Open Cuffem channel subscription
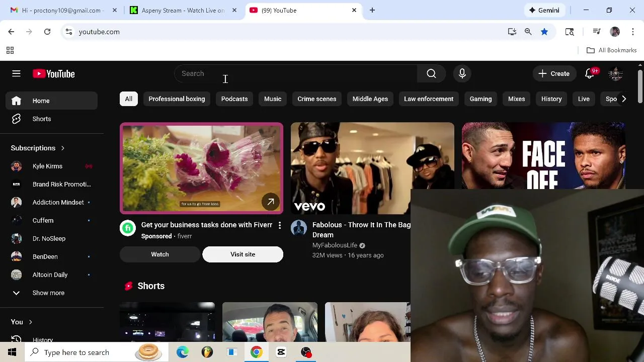Viewport: 644px width, 362px height. 52,220
